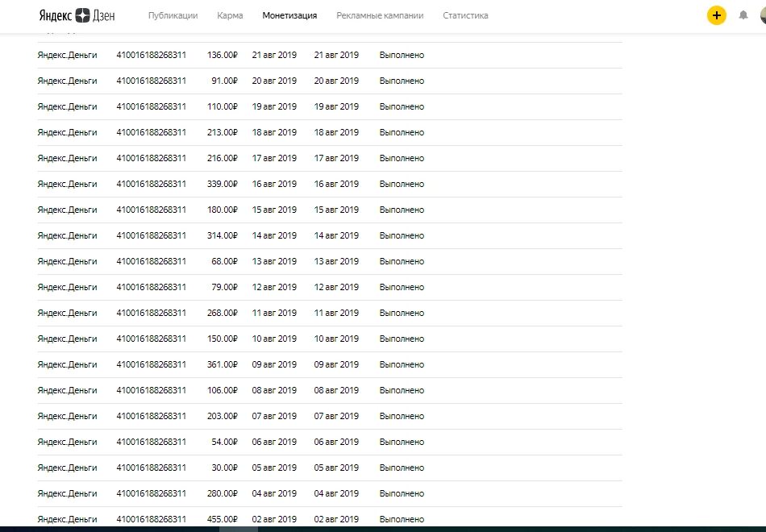Select the 216.00₽ payout amount
This screenshot has height=532, width=766.
pyautogui.click(x=223, y=158)
